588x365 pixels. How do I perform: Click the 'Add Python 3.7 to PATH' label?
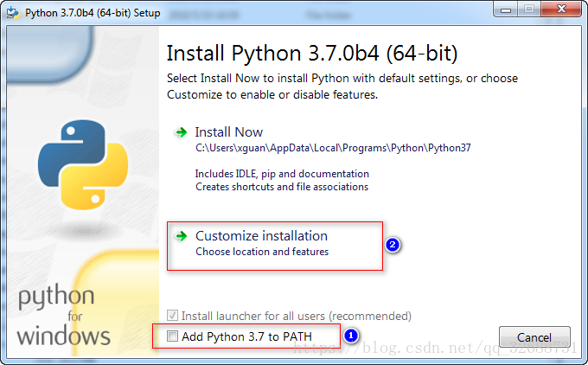click(246, 336)
